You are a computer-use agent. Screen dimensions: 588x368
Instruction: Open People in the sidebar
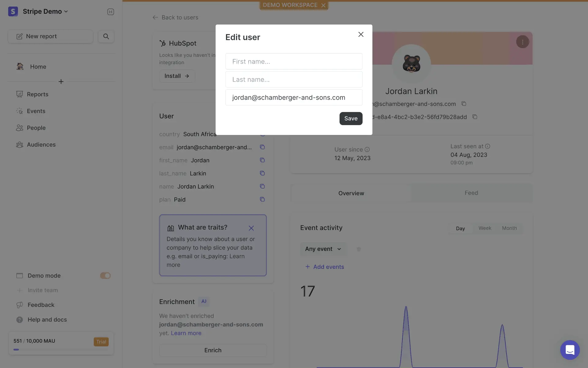(36, 128)
